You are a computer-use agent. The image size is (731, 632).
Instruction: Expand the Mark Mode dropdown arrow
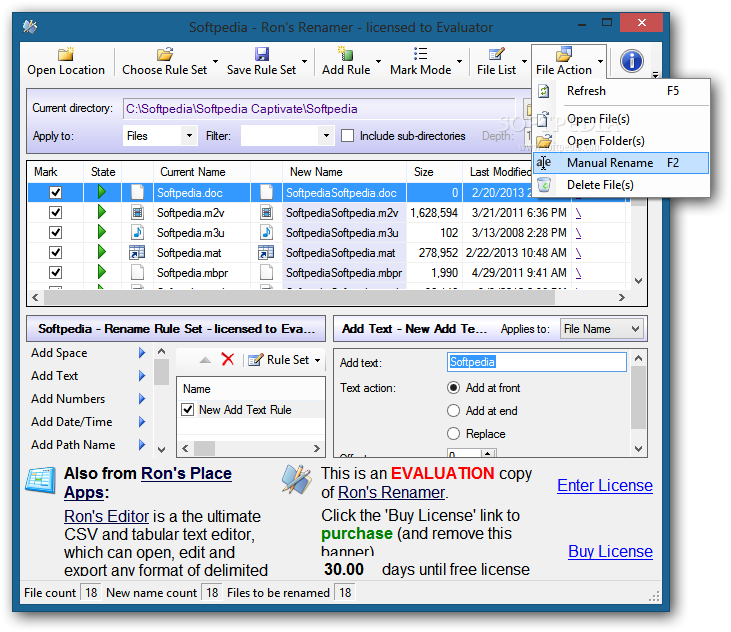[x=459, y=61]
